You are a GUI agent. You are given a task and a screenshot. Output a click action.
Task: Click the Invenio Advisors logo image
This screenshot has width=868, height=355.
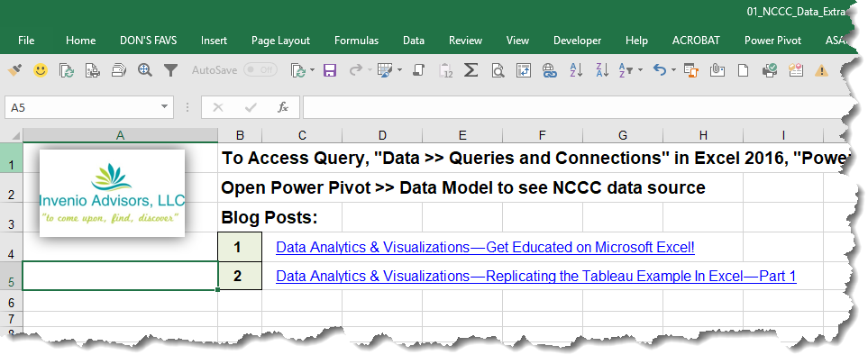tap(113, 193)
